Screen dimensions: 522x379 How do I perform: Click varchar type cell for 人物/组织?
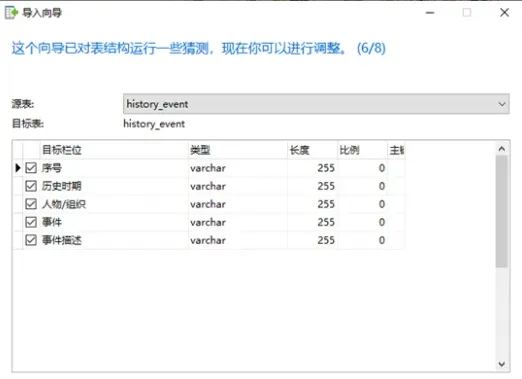coord(238,204)
